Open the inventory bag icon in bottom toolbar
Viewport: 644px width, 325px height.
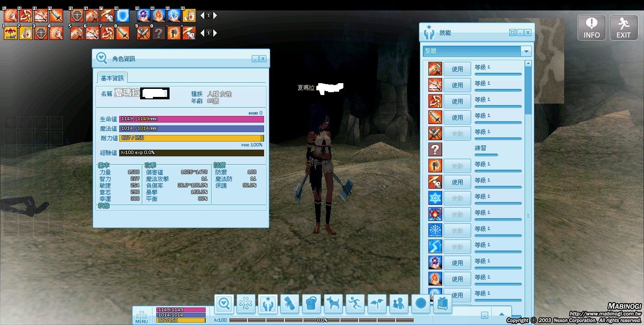pos(312,304)
